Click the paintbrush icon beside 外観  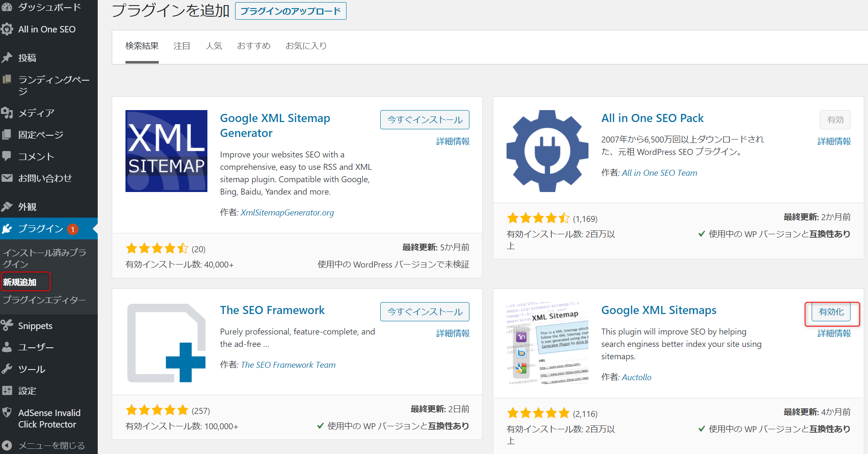7,207
